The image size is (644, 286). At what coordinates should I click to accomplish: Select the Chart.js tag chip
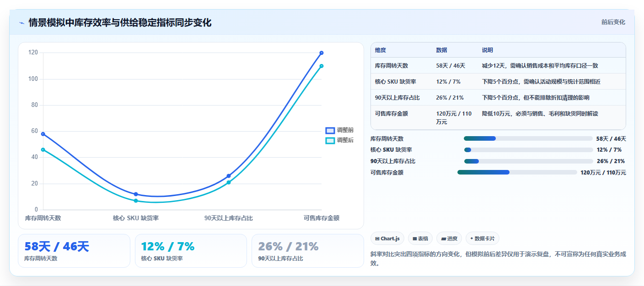click(x=387, y=238)
